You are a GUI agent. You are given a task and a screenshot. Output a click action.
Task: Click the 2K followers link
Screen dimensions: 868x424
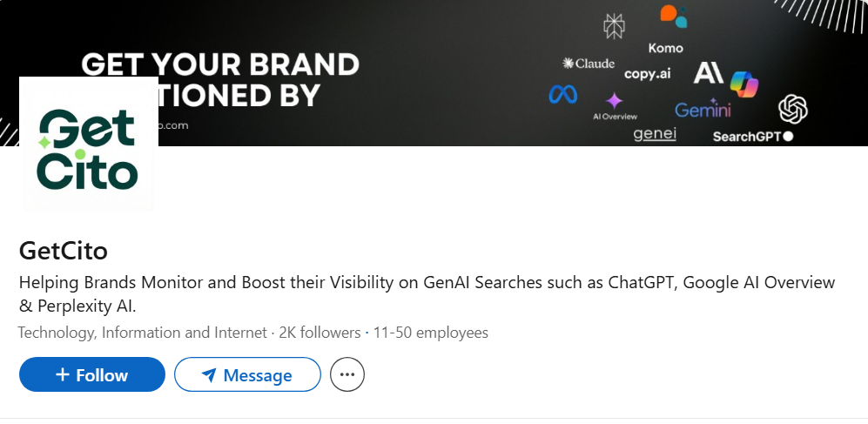(x=320, y=333)
